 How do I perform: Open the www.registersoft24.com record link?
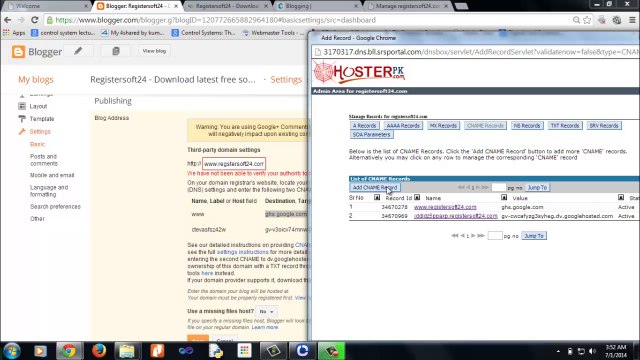(445, 207)
